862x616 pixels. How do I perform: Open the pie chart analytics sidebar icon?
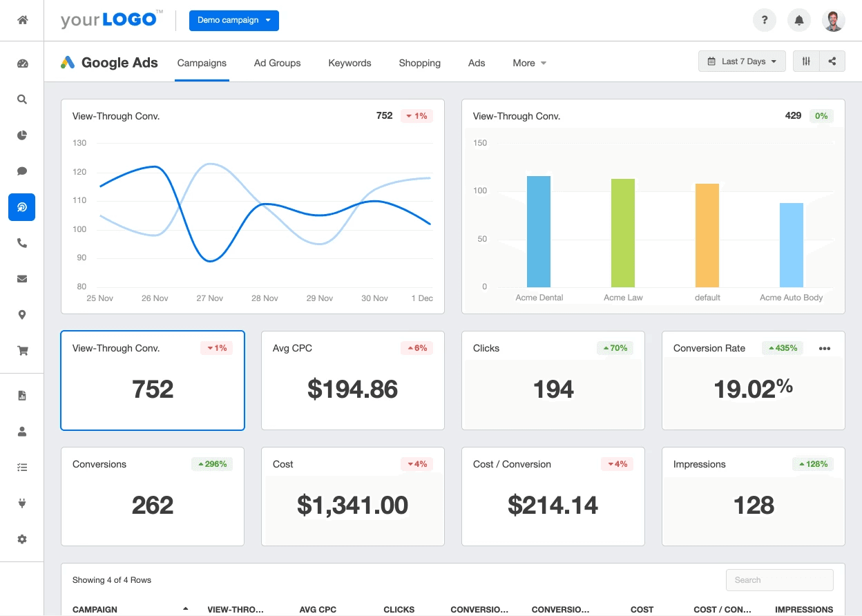[21, 135]
